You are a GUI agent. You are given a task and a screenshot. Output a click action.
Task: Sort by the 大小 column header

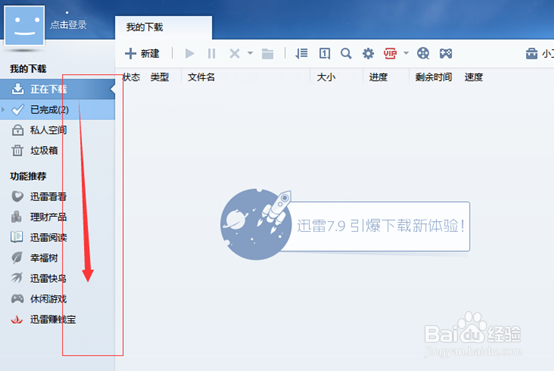pyautogui.click(x=326, y=77)
